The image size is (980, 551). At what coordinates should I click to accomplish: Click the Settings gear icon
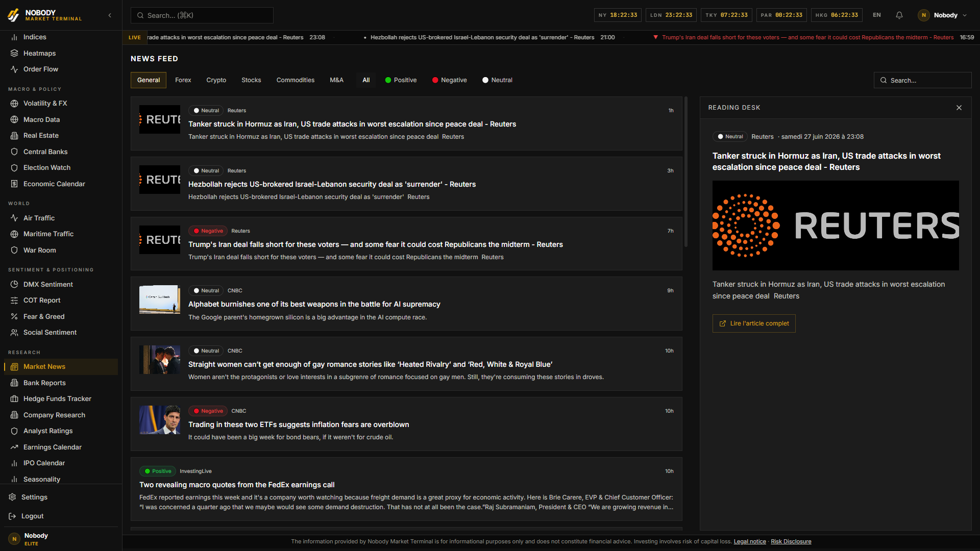12,497
